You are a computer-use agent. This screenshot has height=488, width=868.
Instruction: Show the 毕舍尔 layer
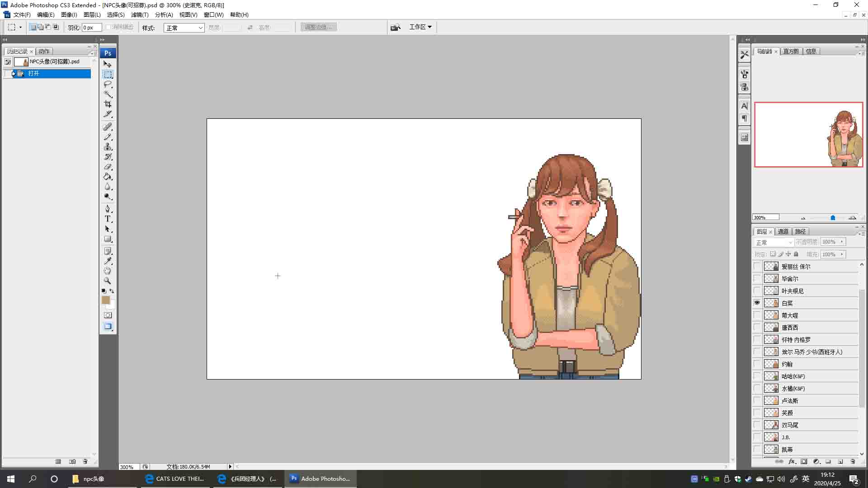pos(757,278)
